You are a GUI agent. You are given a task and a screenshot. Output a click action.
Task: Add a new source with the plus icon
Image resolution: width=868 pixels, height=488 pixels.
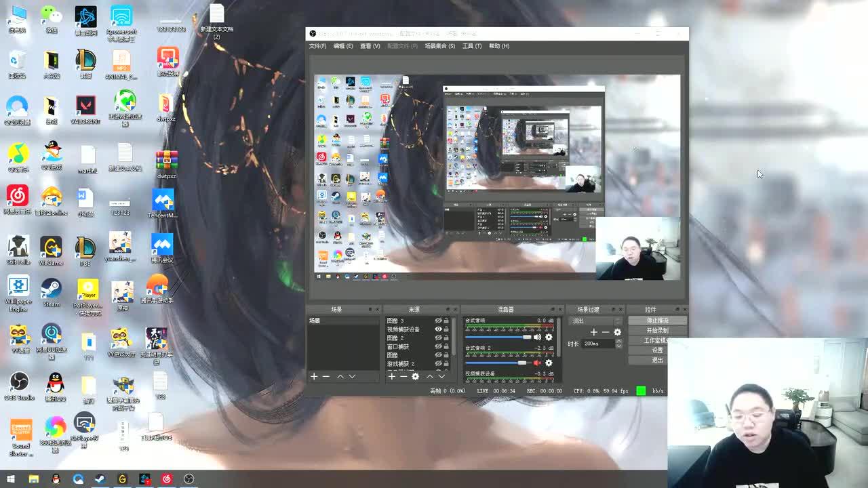(391, 376)
